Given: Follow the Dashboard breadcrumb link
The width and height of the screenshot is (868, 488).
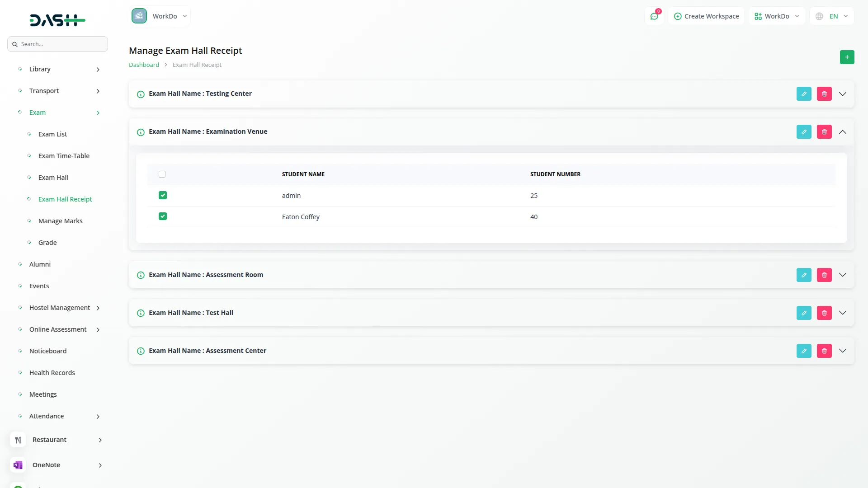Looking at the screenshot, I should click(x=143, y=65).
